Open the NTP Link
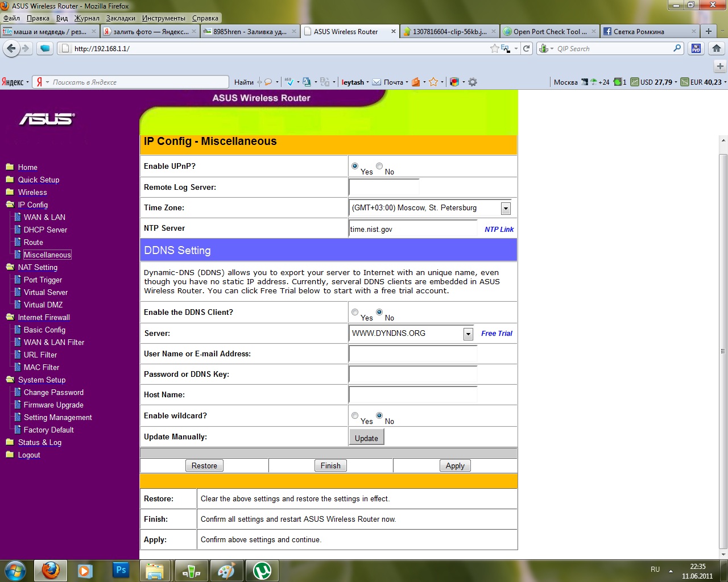 coord(499,229)
